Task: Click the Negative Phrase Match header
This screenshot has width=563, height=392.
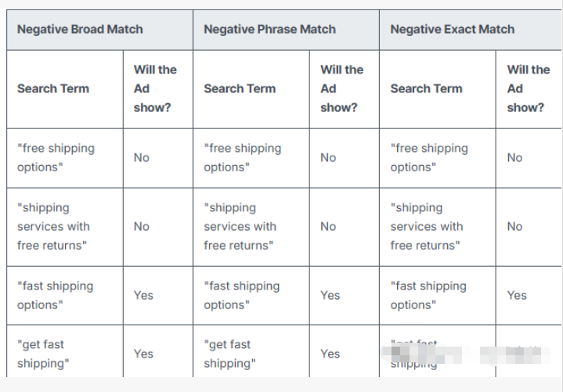Action: click(x=269, y=29)
